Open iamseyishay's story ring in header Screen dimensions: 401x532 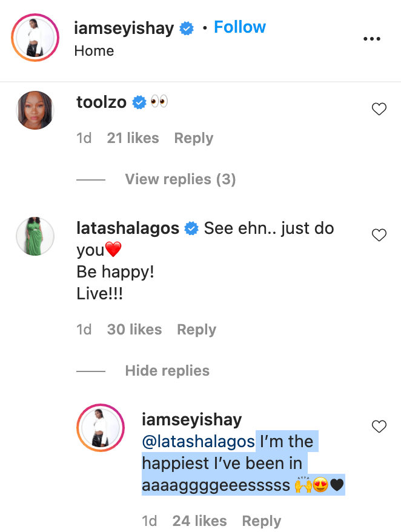point(35,38)
